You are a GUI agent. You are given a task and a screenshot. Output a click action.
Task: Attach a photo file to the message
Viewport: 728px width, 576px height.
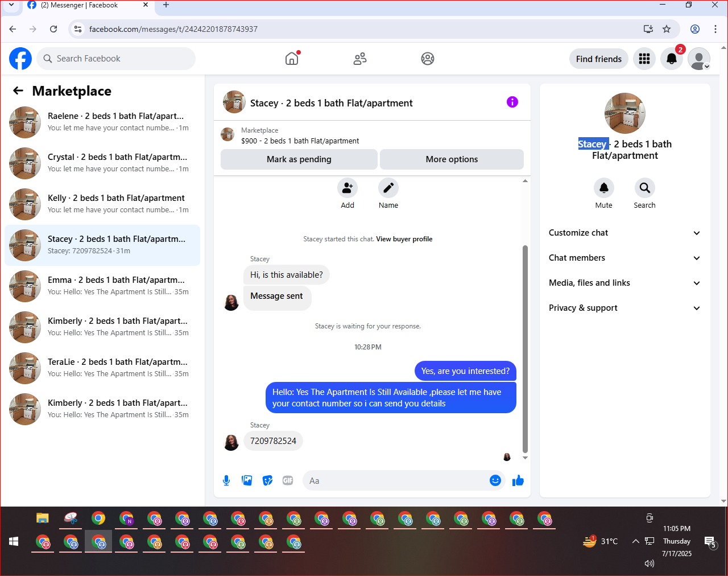point(247,480)
